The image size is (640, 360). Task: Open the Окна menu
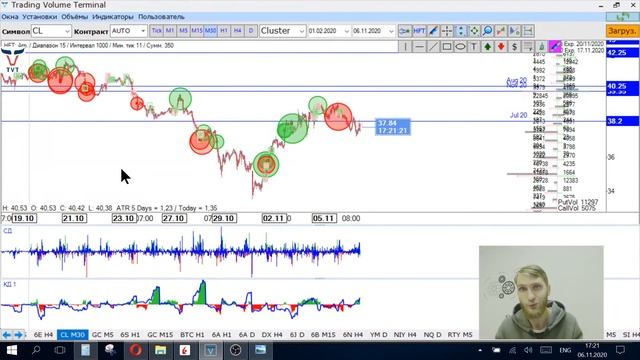(10, 17)
